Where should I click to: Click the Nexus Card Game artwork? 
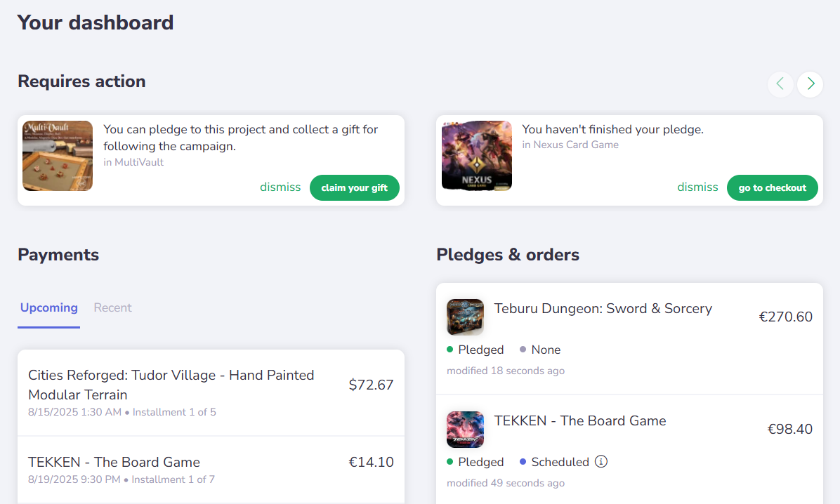point(476,156)
